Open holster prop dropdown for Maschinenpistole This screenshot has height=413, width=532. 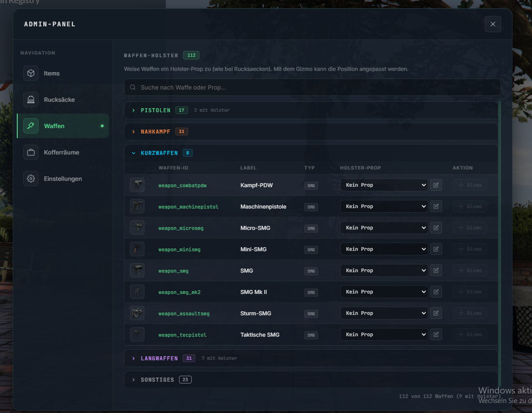[384, 206]
